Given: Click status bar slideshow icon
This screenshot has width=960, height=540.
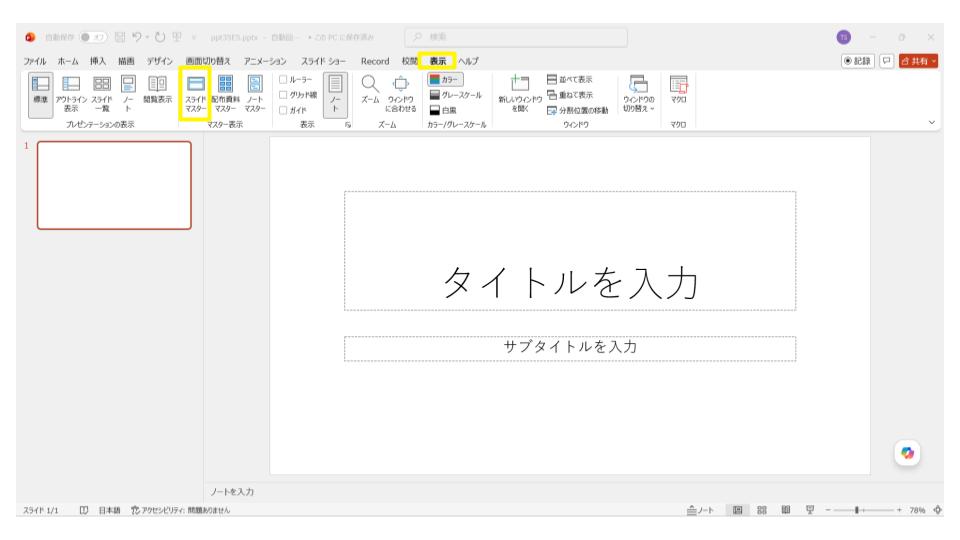Looking at the screenshot, I should click(810, 510).
